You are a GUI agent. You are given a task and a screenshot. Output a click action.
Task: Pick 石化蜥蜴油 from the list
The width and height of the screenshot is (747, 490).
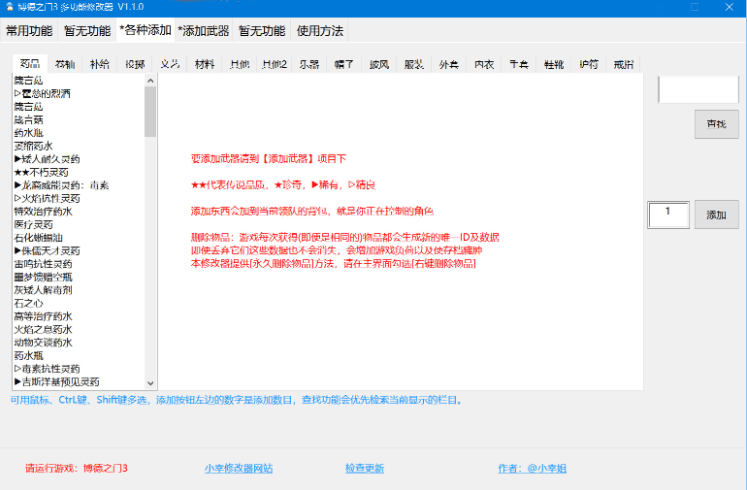pos(79,238)
